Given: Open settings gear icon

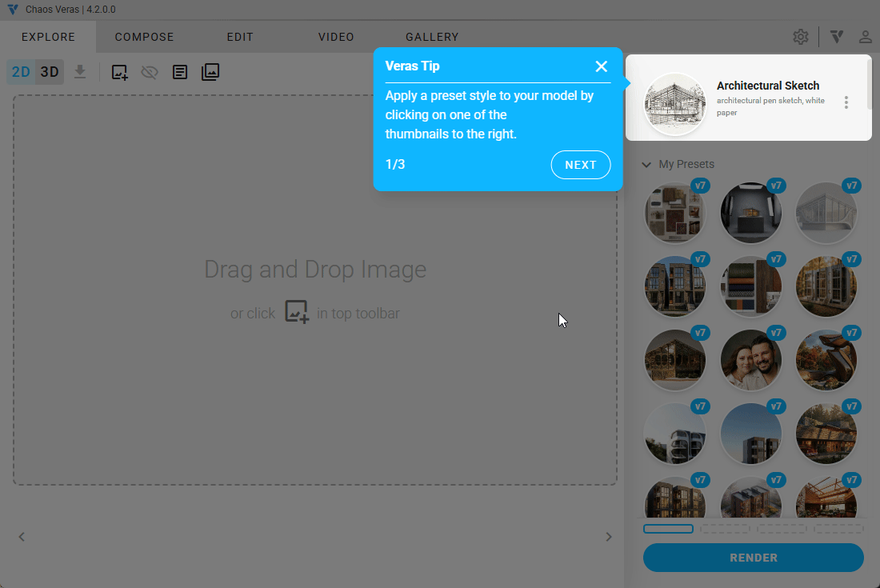Looking at the screenshot, I should tap(800, 37).
